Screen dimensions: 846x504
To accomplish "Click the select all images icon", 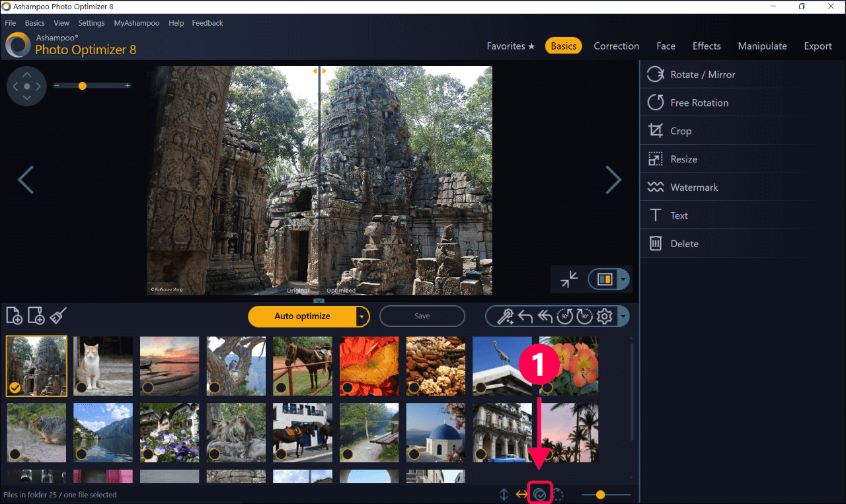I will click(x=540, y=494).
